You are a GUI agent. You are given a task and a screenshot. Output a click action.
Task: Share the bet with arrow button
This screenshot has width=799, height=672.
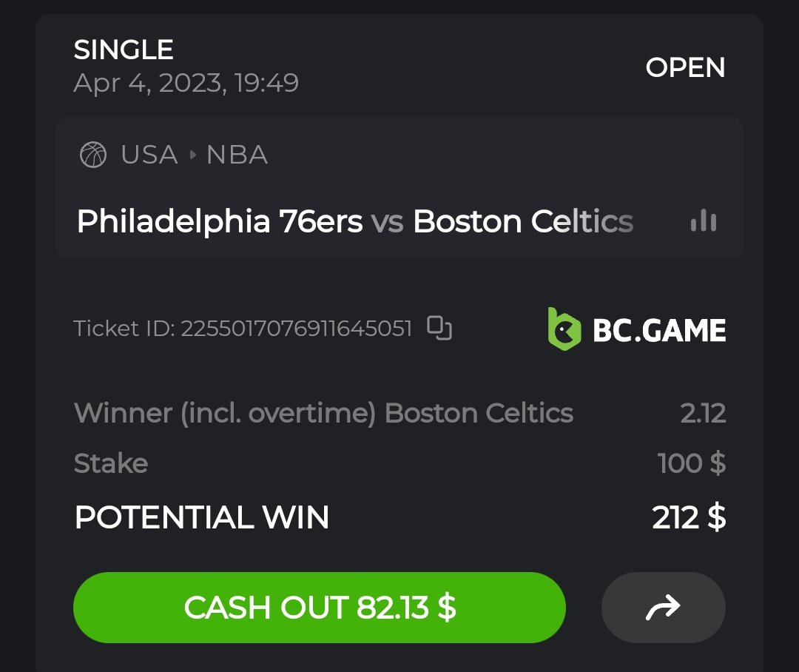663,608
